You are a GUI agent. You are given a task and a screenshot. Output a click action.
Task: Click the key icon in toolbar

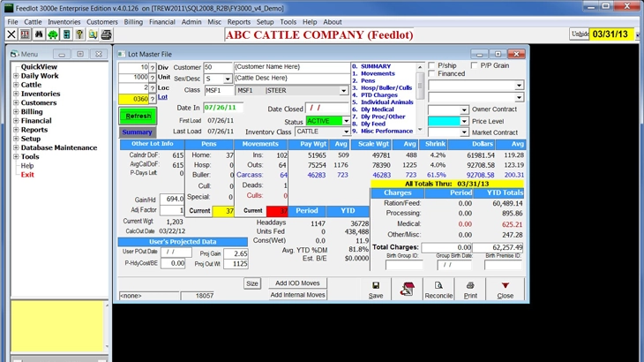coord(79,34)
